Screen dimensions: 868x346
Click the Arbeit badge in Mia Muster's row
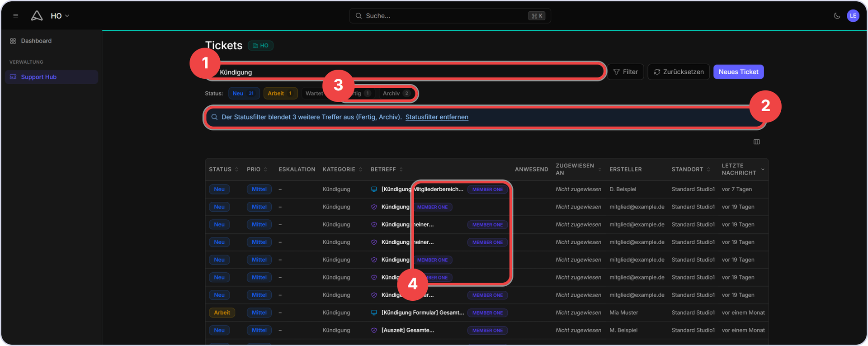click(x=222, y=313)
